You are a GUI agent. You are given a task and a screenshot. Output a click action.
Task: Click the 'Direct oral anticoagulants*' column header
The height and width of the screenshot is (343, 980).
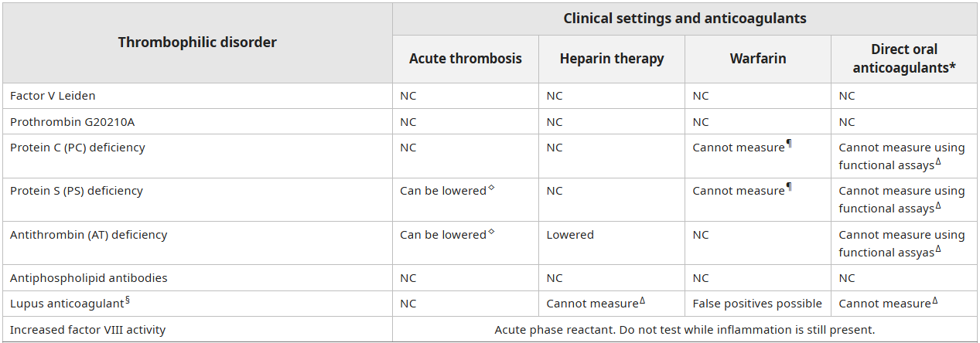(903, 59)
